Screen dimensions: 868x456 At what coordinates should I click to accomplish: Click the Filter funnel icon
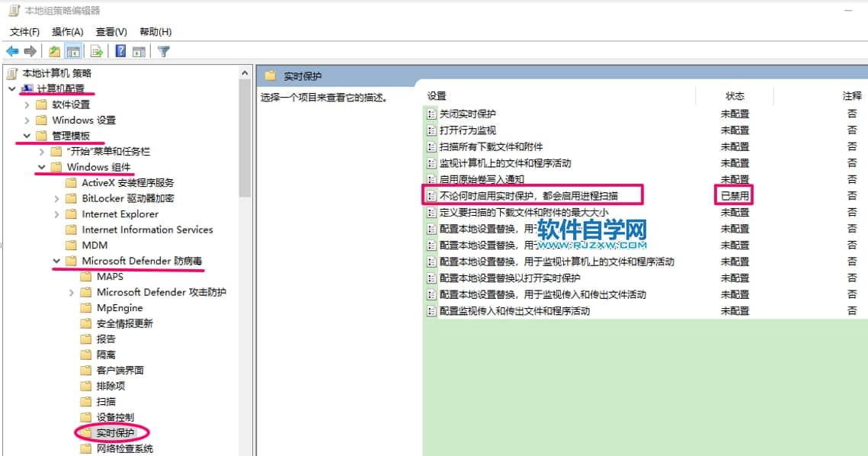tap(163, 51)
